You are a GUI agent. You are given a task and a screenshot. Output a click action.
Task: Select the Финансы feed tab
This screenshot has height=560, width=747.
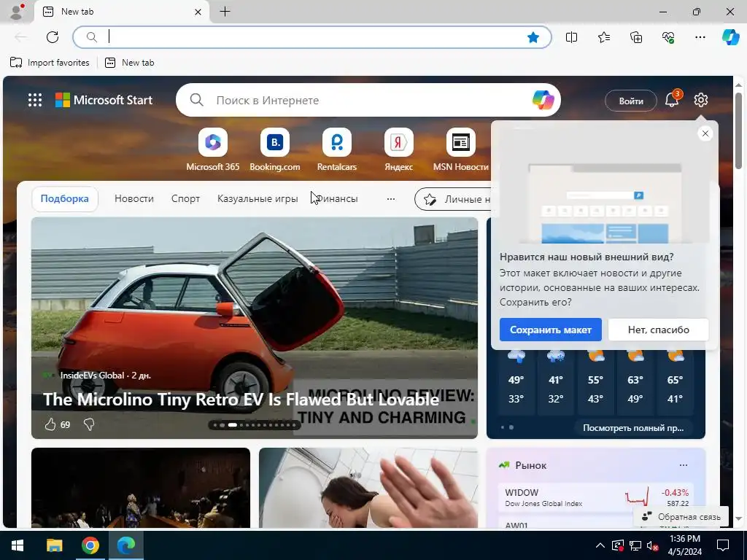pyautogui.click(x=337, y=198)
